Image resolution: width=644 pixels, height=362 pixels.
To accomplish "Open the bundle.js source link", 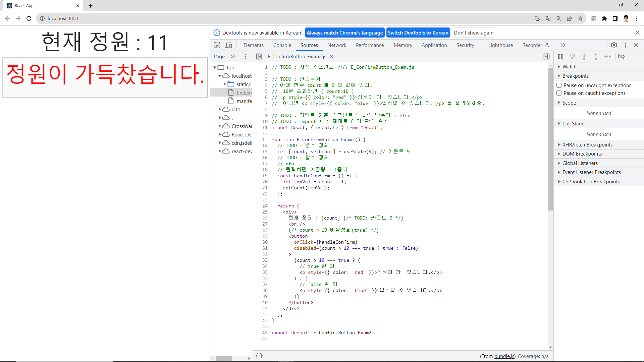I will click(504, 356).
